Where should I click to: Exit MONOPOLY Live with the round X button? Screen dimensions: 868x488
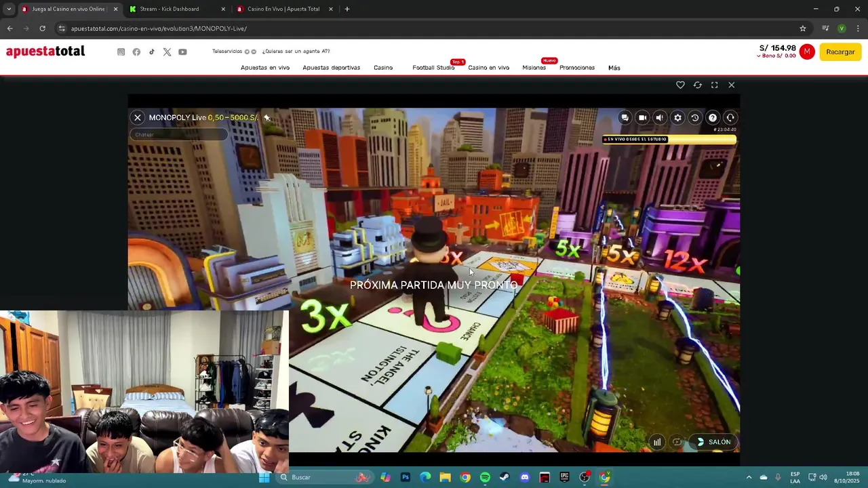click(x=138, y=118)
